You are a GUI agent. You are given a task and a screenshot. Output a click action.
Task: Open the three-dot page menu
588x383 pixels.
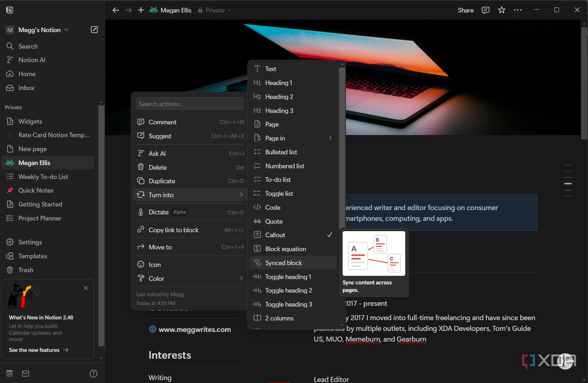click(518, 10)
